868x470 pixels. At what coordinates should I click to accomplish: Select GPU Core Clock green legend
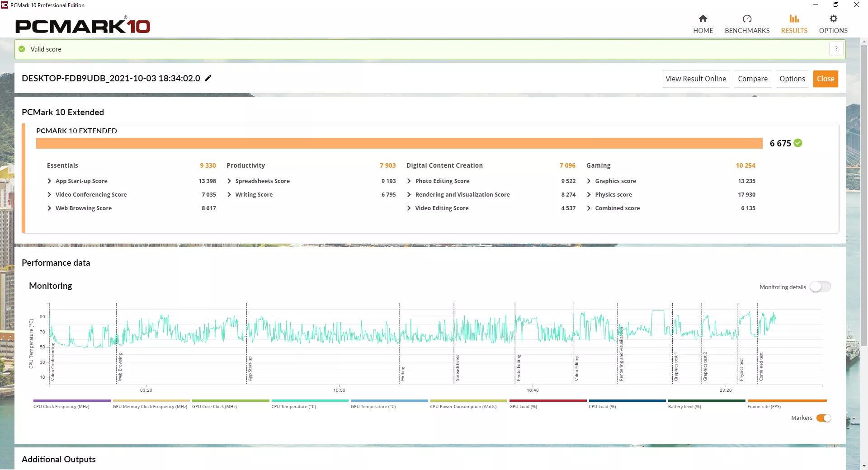pos(231,404)
